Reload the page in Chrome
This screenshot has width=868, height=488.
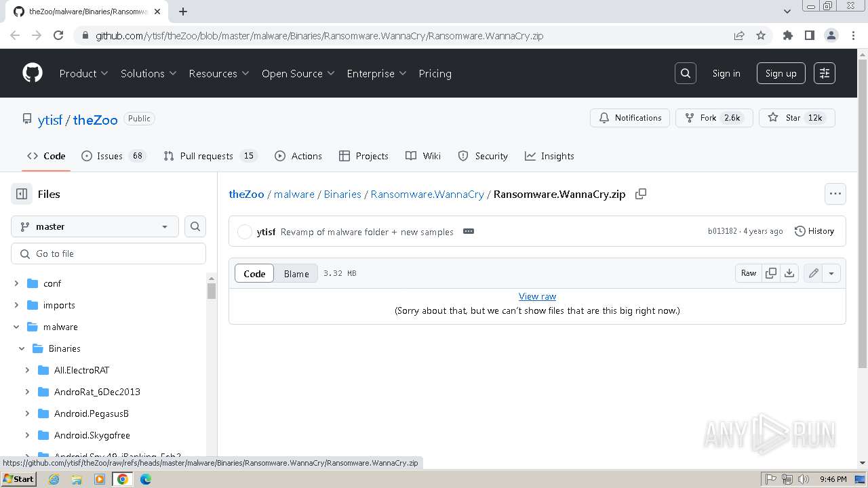coord(58,35)
